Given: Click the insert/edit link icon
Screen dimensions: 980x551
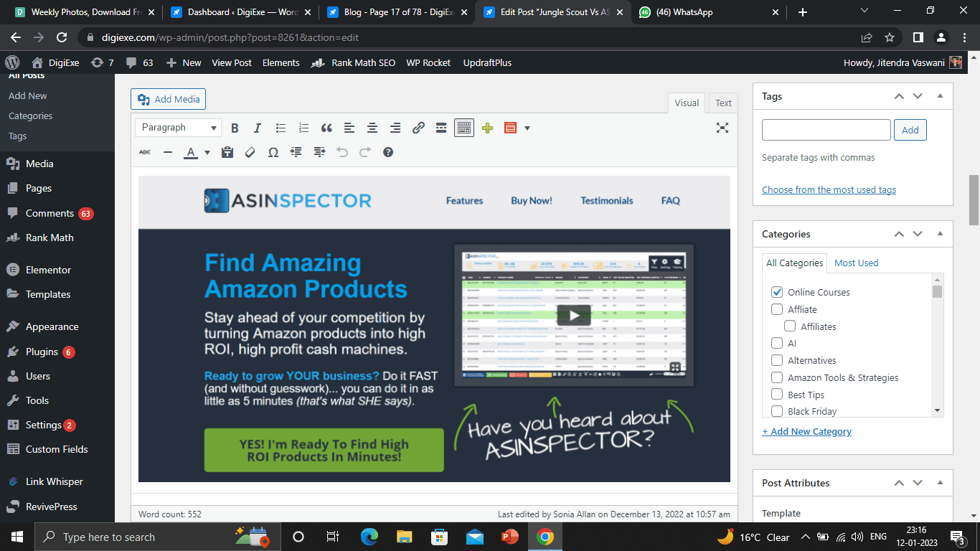Looking at the screenshot, I should point(418,128).
